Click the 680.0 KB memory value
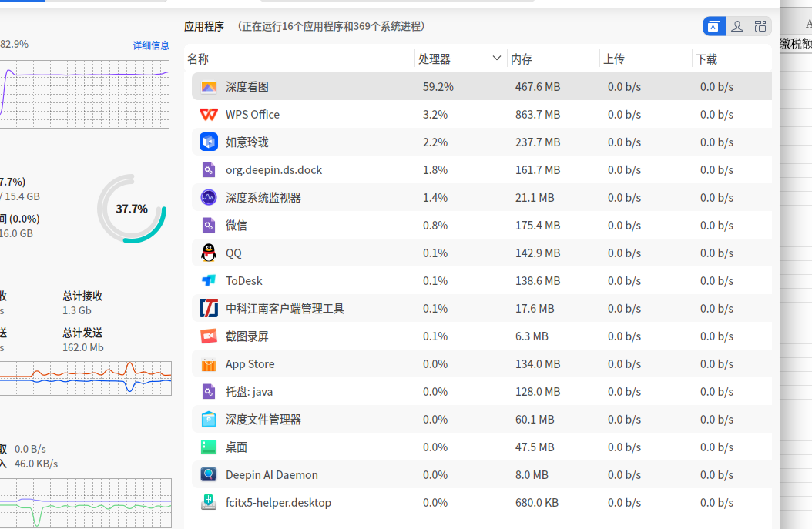The width and height of the screenshot is (812, 529). tap(536, 503)
